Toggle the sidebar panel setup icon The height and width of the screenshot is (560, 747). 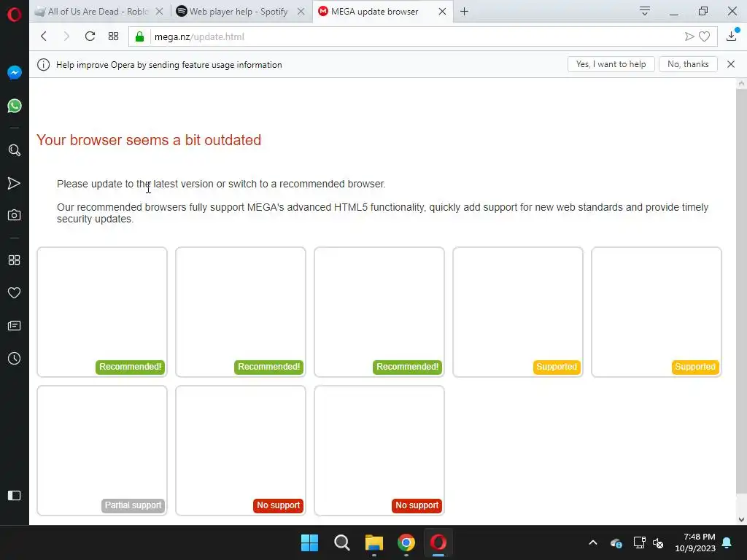coord(15,496)
